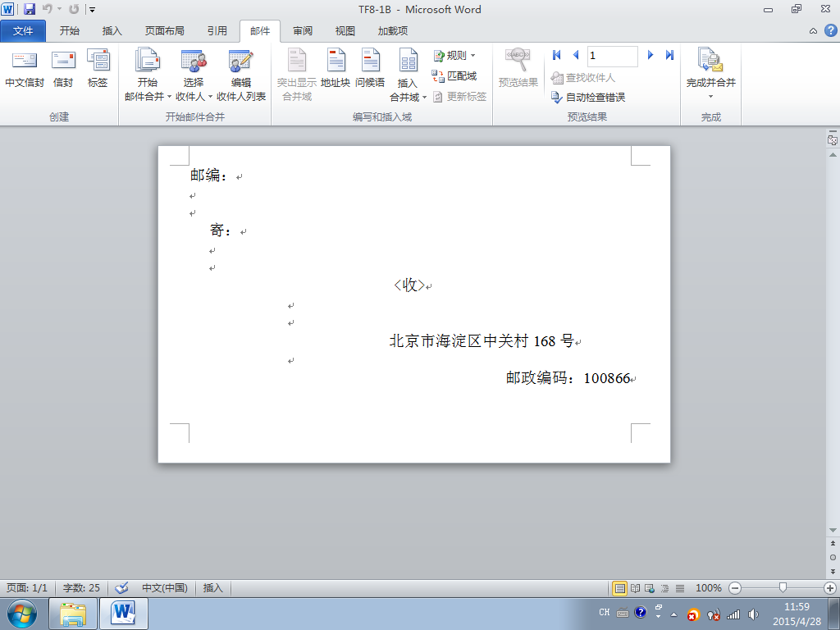Zoom out with the minus button
840x630 pixels.
pyautogui.click(x=735, y=588)
